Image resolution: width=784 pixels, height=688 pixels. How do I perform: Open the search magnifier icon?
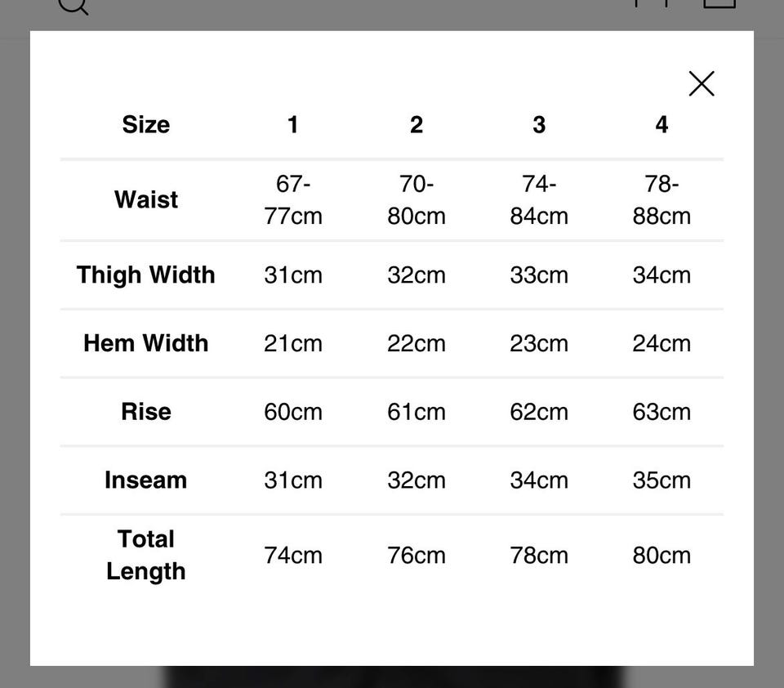point(73,5)
